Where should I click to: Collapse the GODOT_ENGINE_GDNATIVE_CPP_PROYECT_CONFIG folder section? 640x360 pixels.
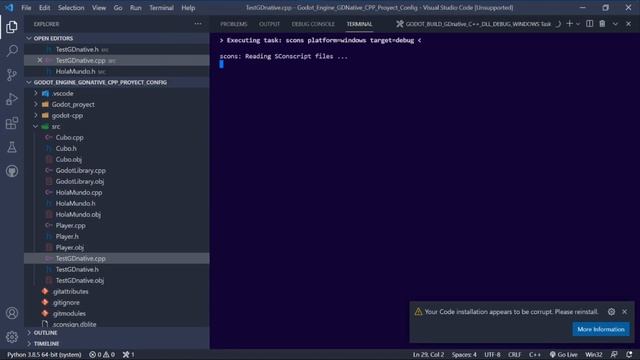117,82
